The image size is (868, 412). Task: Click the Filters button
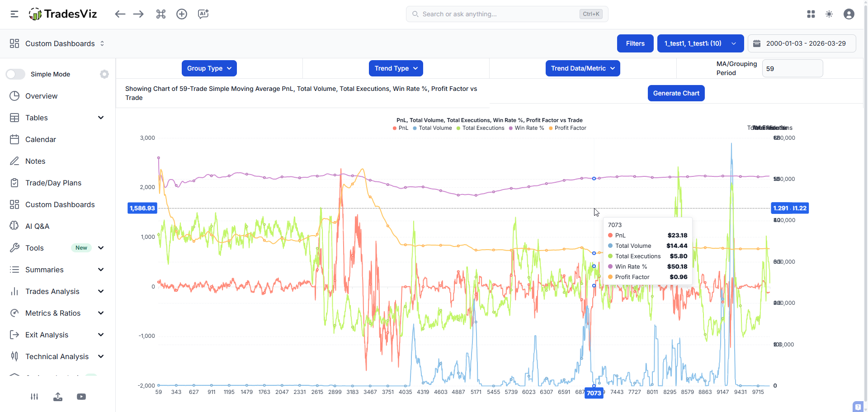635,43
